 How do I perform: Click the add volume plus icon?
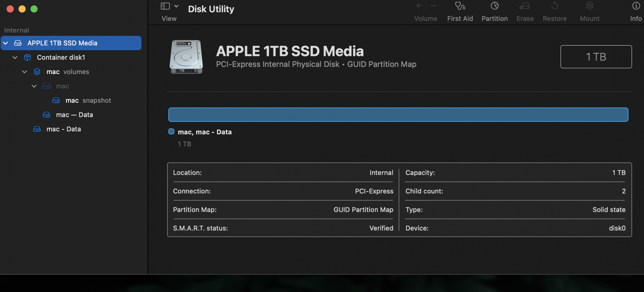click(418, 6)
